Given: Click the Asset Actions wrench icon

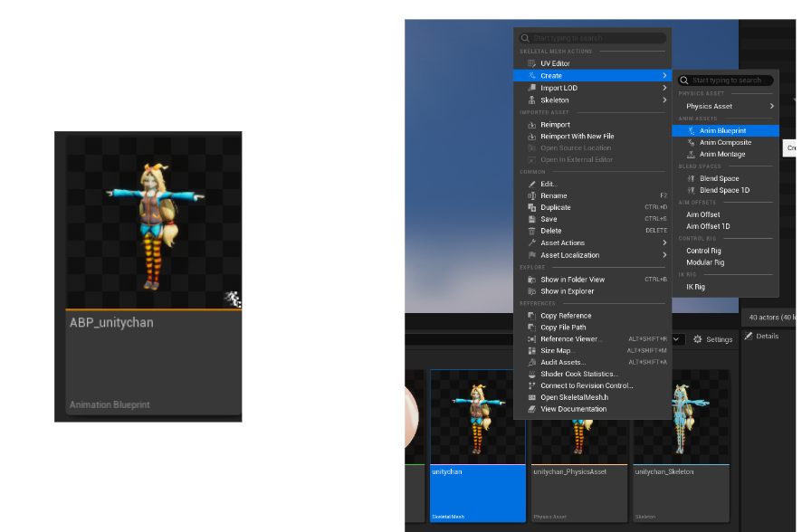Looking at the screenshot, I should (531, 242).
